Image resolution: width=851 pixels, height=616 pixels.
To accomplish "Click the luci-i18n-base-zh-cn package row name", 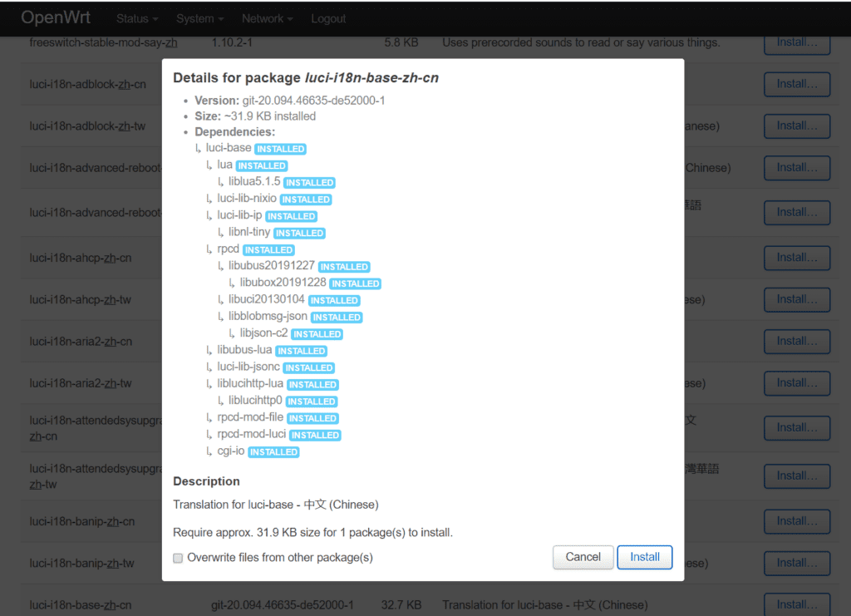I will (x=81, y=605).
